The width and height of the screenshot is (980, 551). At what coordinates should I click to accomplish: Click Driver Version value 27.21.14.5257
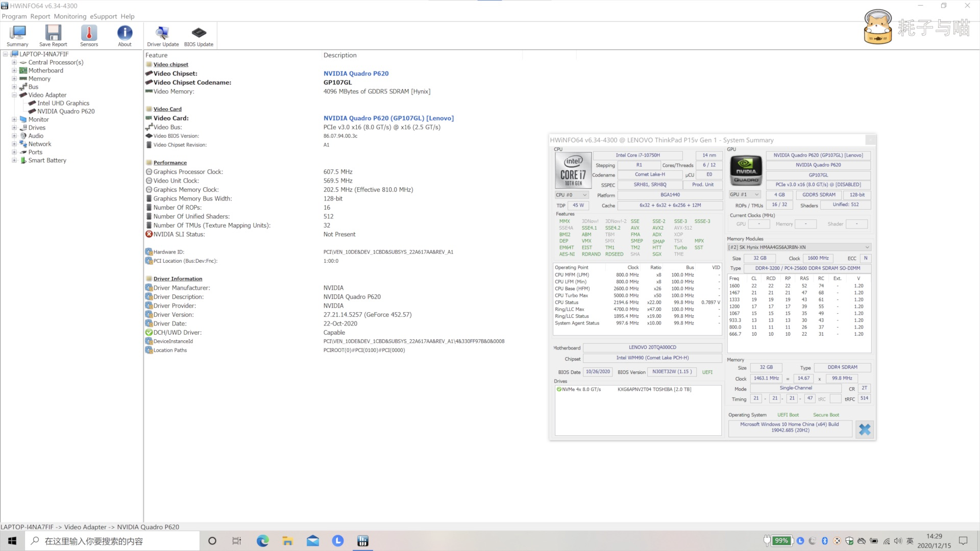pyautogui.click(x=367, y=315)
